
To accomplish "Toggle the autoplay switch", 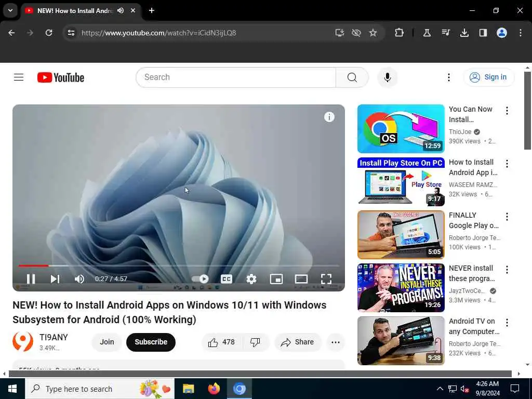I will (x=200, y=279).
